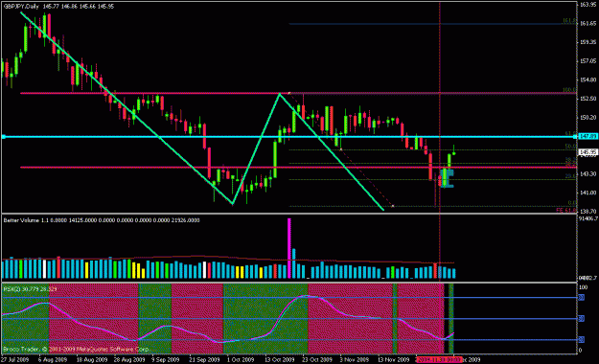Click the RSI level 20 marker
The height and width of the screenshot is (364, 599).
click(581, 339)
